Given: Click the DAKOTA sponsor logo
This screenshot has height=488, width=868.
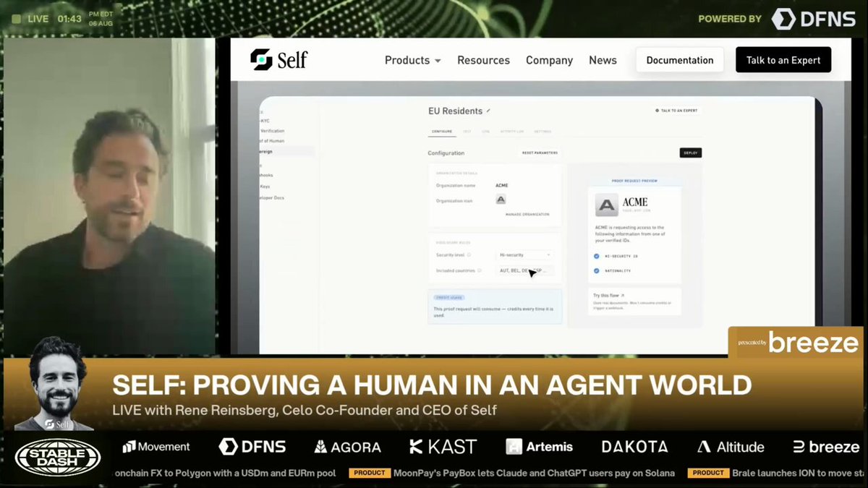Looking at the screenshot, I should click(634, 447).
